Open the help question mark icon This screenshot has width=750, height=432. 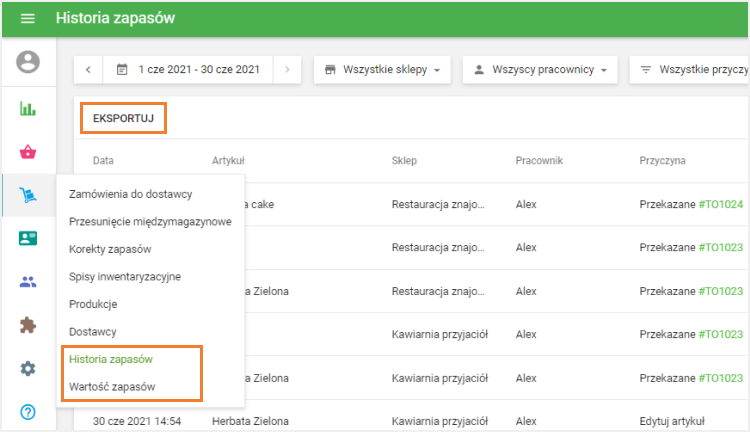pyautogui.click(x=28, y=411)
